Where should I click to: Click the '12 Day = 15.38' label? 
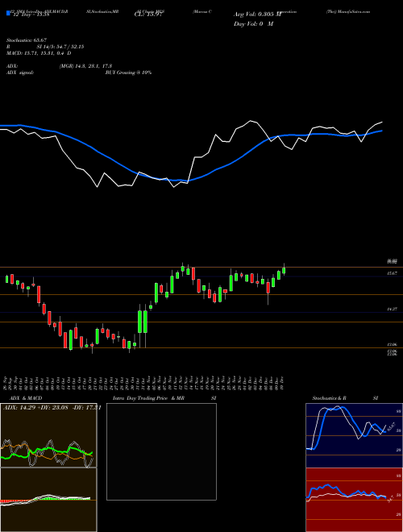pos(30,15)
